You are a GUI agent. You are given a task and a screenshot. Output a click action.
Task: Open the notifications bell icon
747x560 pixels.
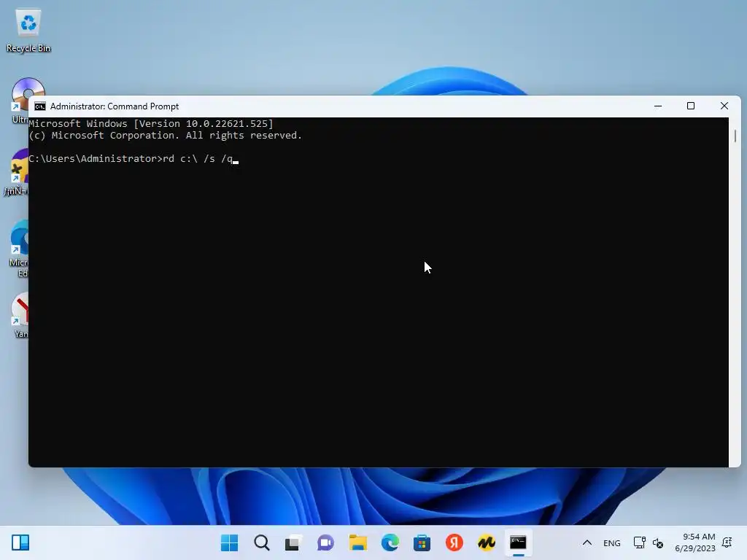[727, 542]
